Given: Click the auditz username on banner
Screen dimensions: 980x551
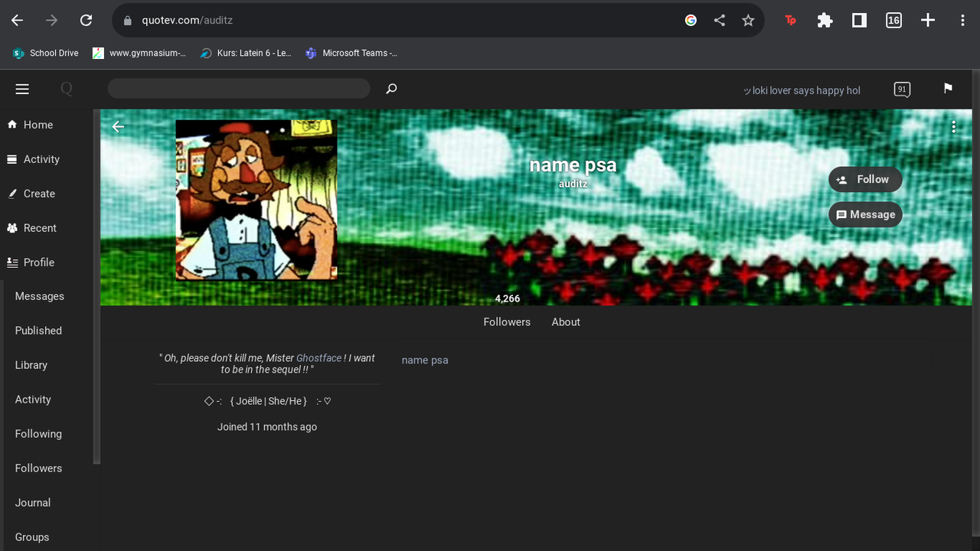Looking at the screenshot, I should pos(573,184).
